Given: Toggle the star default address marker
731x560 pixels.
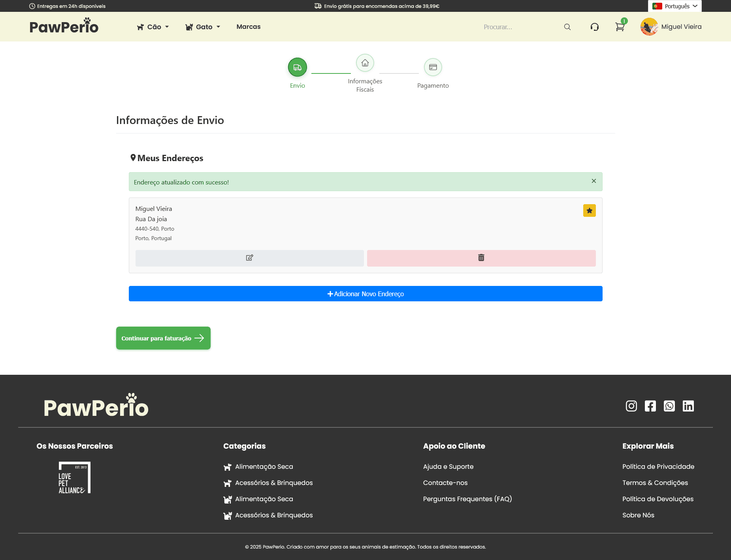Looking at the screenshot, I should coord(589,210).
